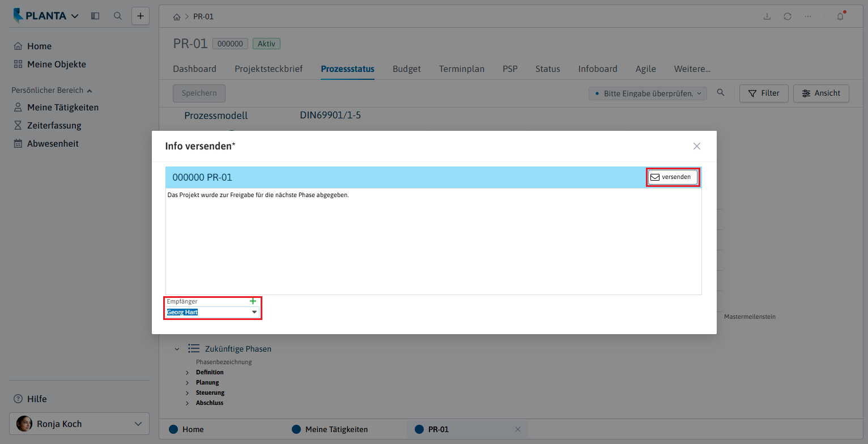Viewport: 868px width, 444px height.
Task: Click the DIN69901/1-5 process model value
Action: (x=330, y=116)
